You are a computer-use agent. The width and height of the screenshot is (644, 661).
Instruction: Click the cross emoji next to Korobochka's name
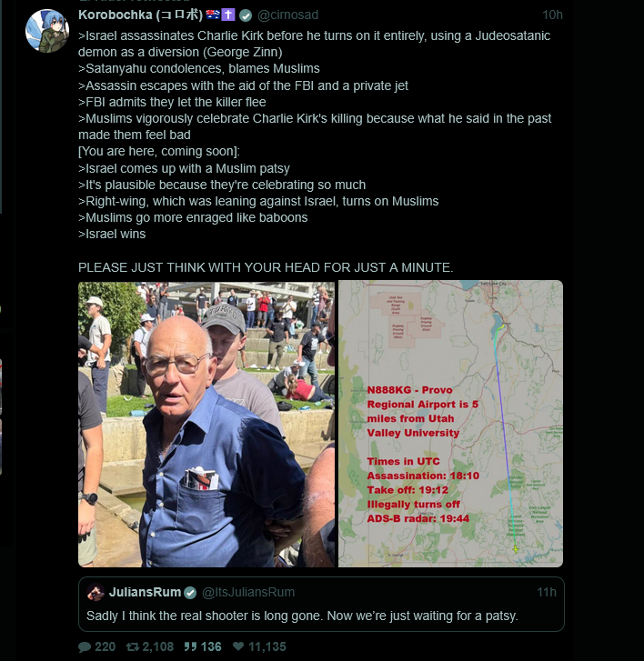point(228,15)
